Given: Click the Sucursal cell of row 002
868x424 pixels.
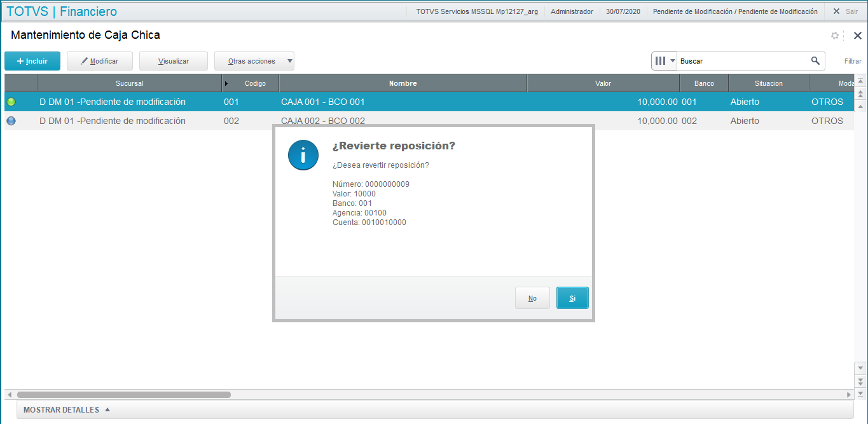Looking at the screenshot, I should (x=130, y=121).
